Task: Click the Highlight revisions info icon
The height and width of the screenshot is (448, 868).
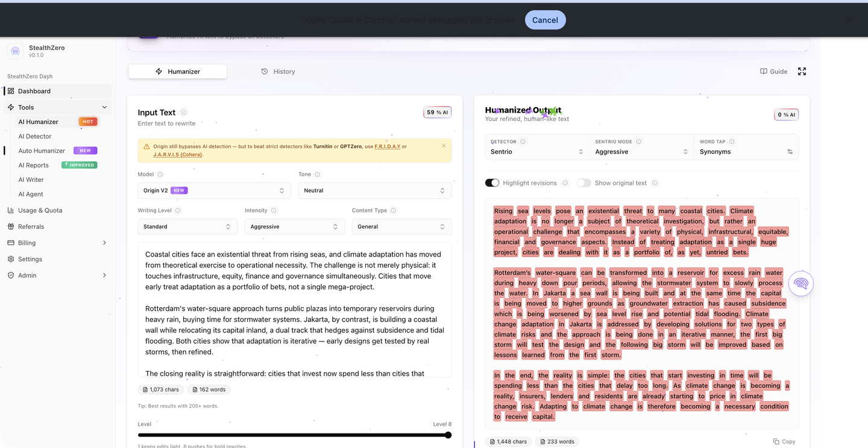Action: click(565, 183)
